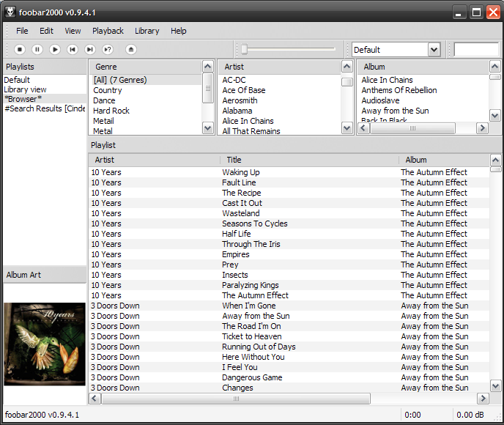Sort playlist by Album column header
The image size is (504, 425).
tap(444, 160)
